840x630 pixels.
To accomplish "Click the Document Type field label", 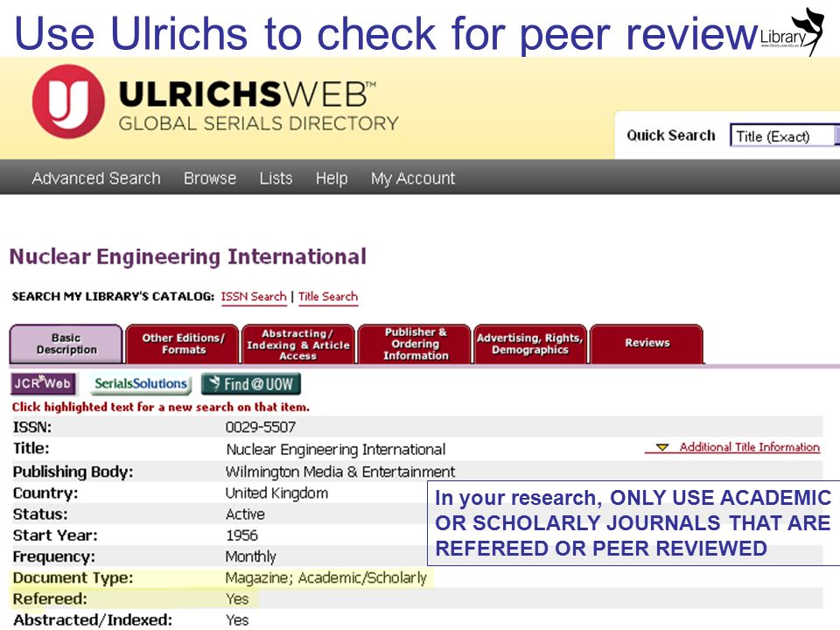I will (x=73, y=577).
